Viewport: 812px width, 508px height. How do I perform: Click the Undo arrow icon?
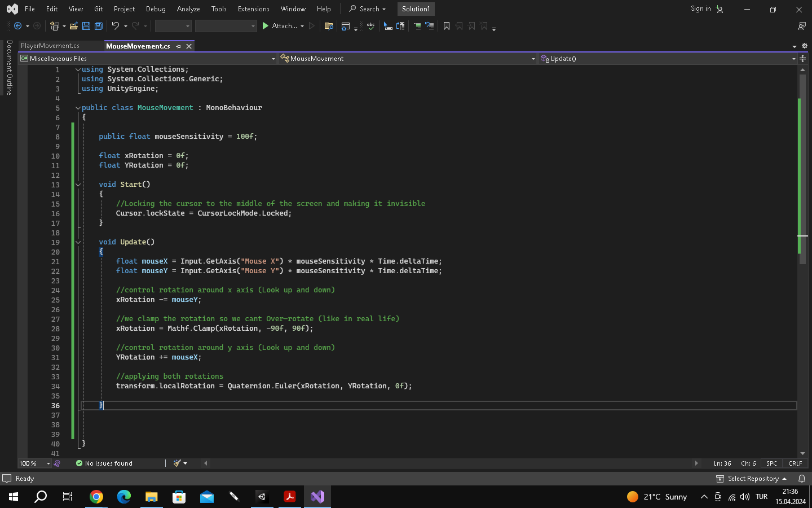pos(115,26)
